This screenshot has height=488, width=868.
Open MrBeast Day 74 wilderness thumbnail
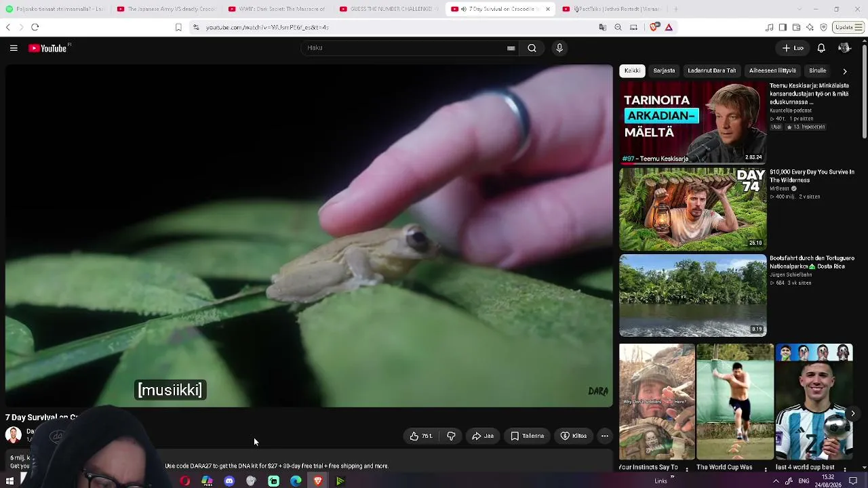[x=693, y=209]
